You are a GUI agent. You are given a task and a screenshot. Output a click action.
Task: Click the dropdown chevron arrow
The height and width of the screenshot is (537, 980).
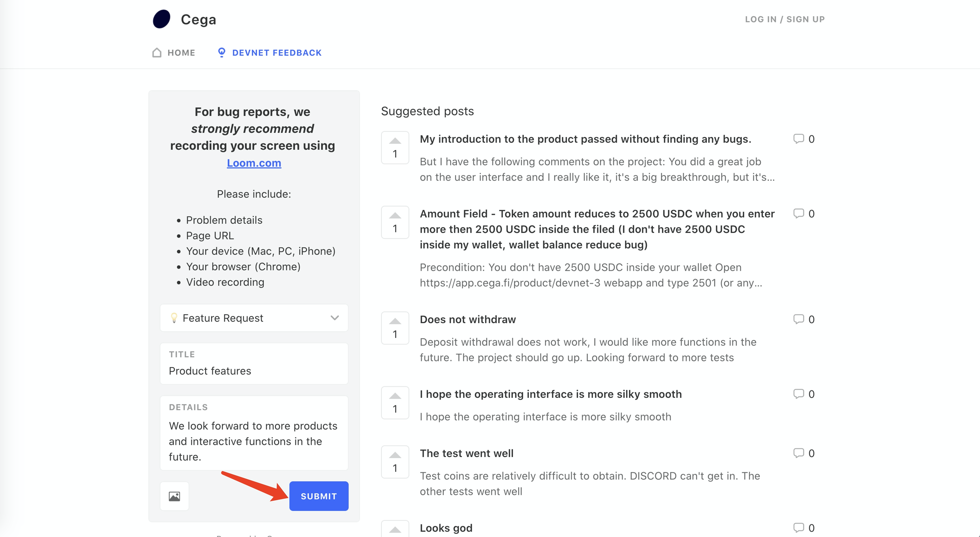[335, 318]
